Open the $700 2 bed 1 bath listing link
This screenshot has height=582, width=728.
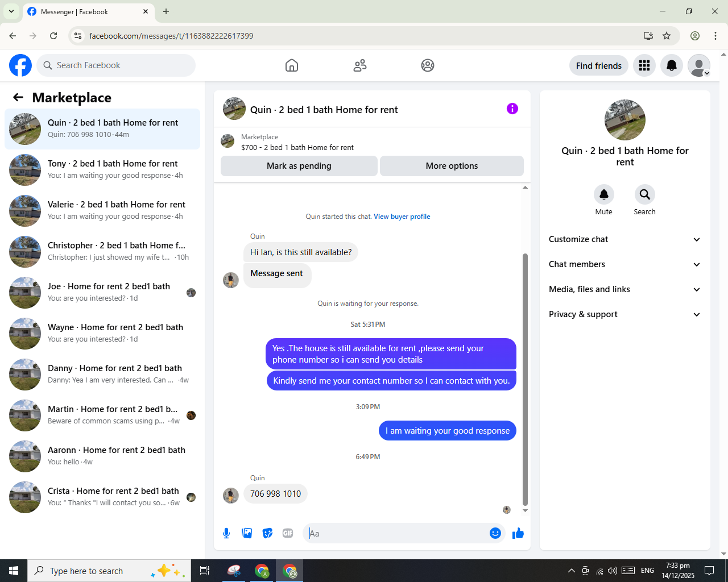click(297, 147)
